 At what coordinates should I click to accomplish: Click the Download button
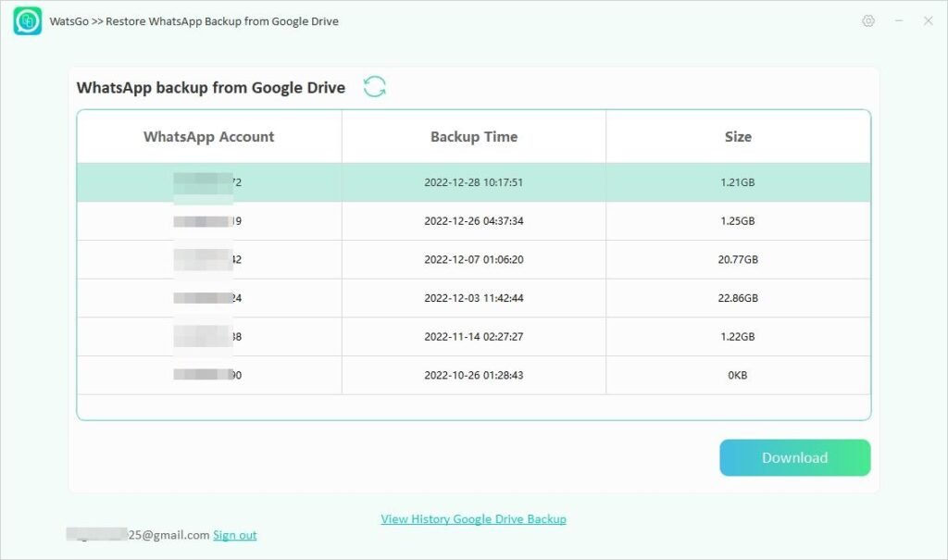[794, 457]
